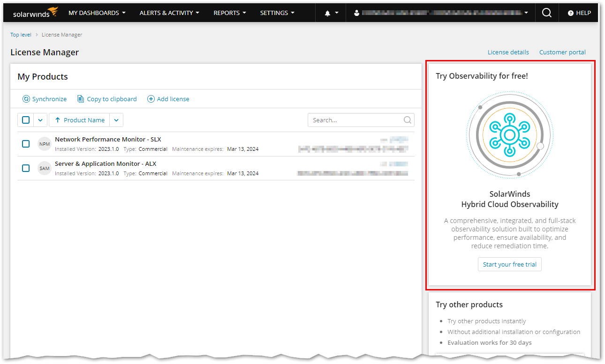
Task: Open the notifications dropdown caret
Action: [x=337, y=13]
